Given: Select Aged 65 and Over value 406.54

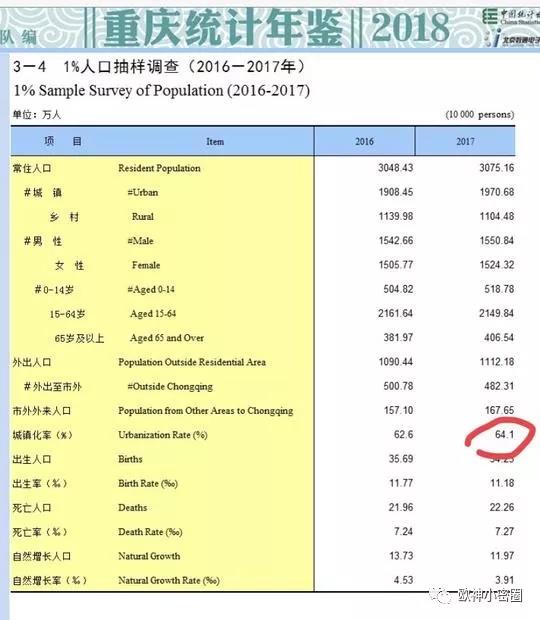Looking at the screenshot, I should 499,337.
